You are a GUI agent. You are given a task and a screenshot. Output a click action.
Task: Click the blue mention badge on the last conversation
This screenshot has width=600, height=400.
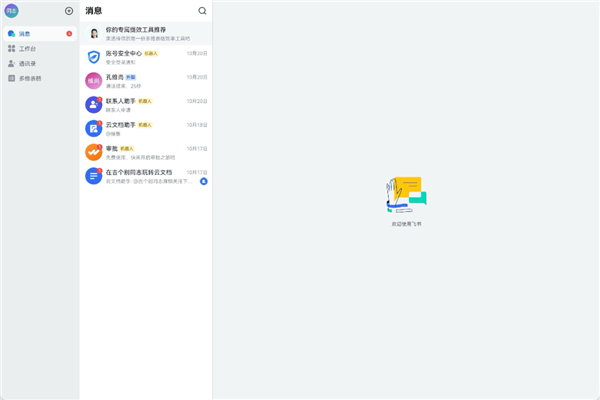[204, 181]
